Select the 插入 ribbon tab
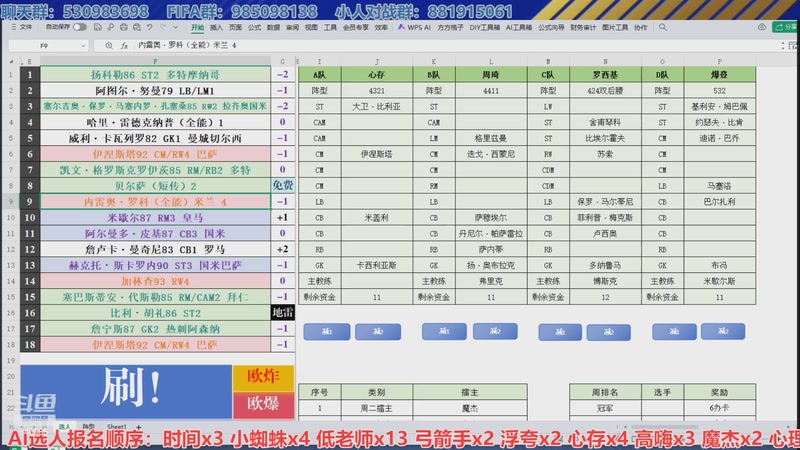Viewport: 800px width, 450px height. coord(216,28)
